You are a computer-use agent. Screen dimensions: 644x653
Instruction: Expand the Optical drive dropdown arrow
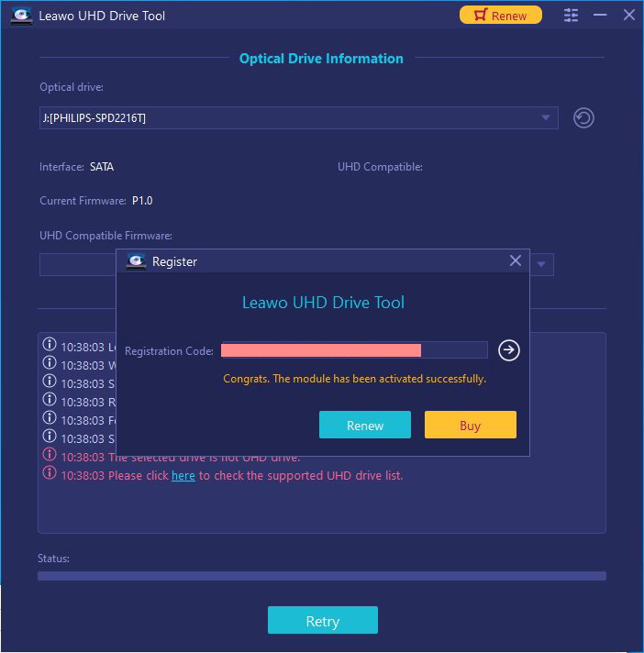tap(546, 117)
